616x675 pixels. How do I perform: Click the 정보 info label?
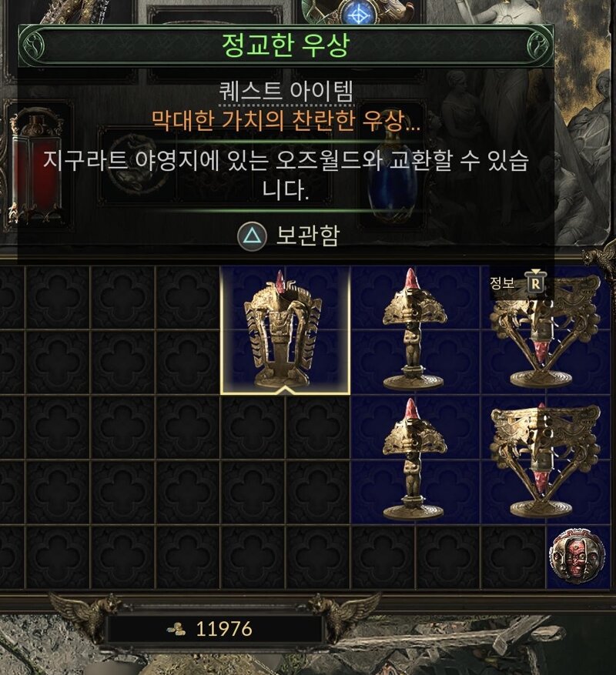click(502, 282)
